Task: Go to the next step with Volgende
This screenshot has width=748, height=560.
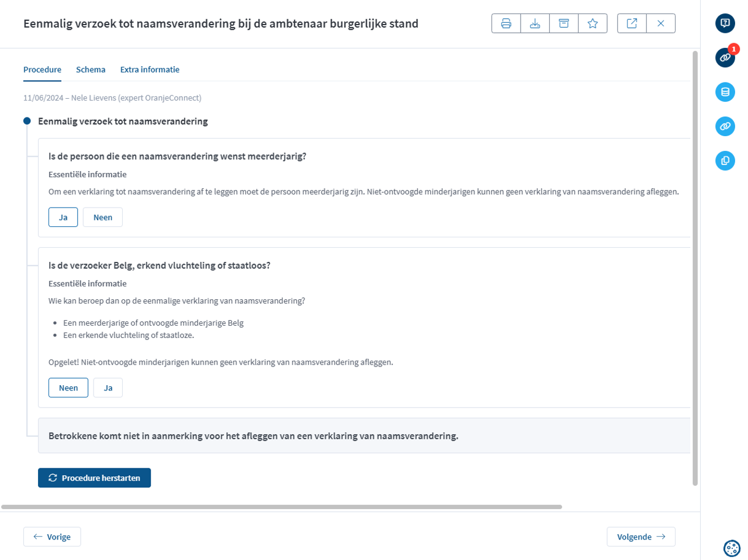Action: (x=640, y=537)
